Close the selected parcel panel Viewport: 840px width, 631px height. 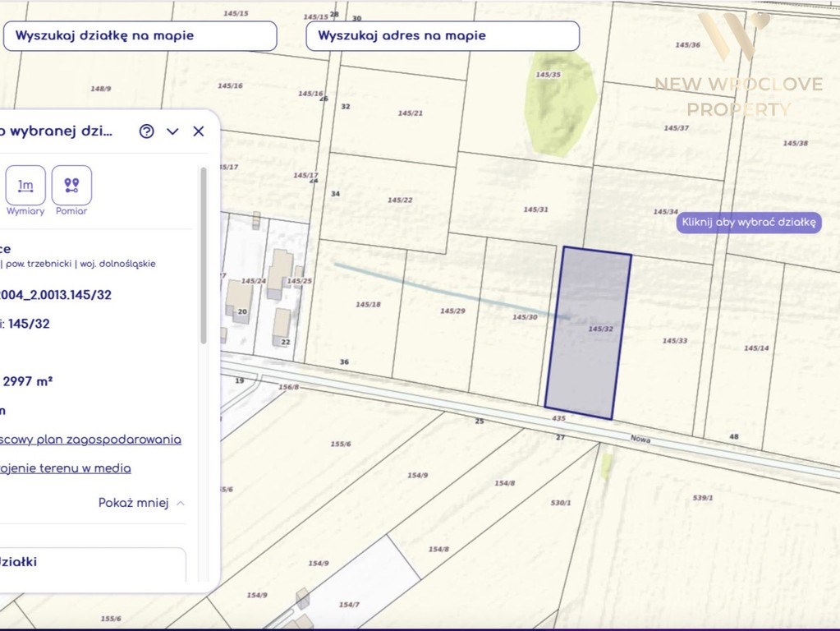point(199,131)
